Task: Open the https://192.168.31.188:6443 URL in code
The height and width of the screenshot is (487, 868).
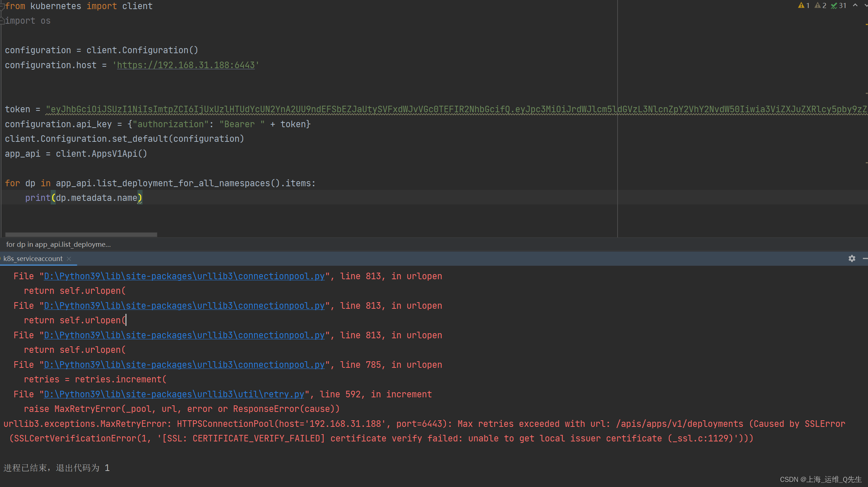Action: point(186,65)
